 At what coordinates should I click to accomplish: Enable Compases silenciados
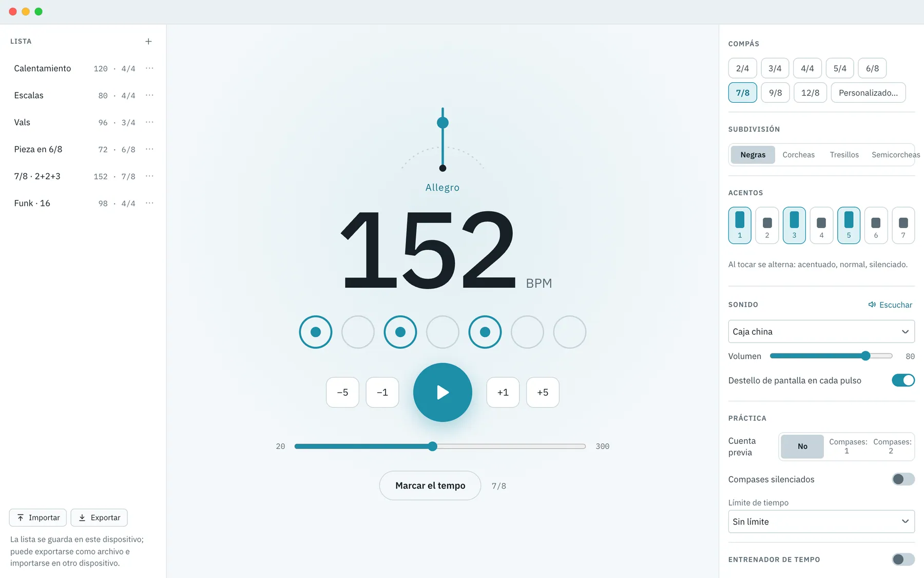click(x=903, y=479)
